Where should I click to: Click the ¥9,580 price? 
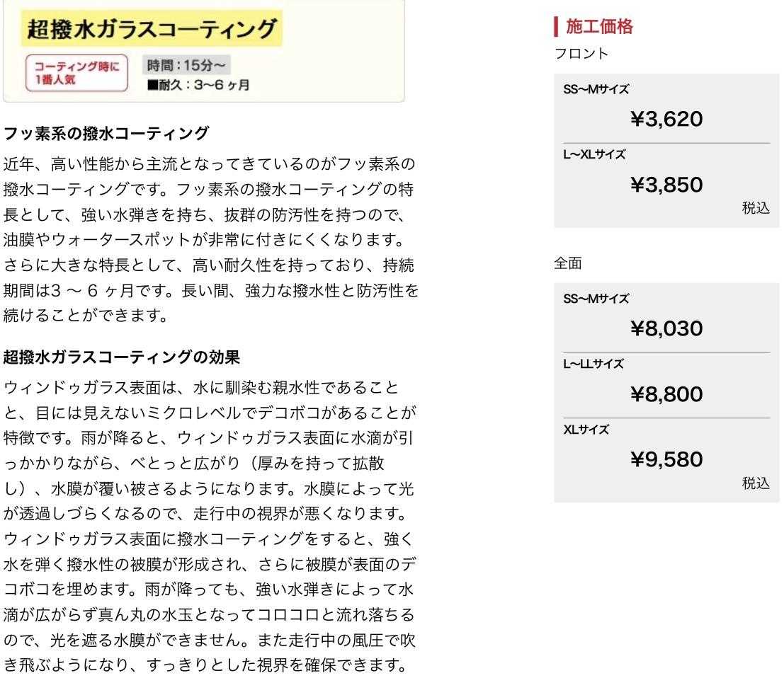[666, 460]
